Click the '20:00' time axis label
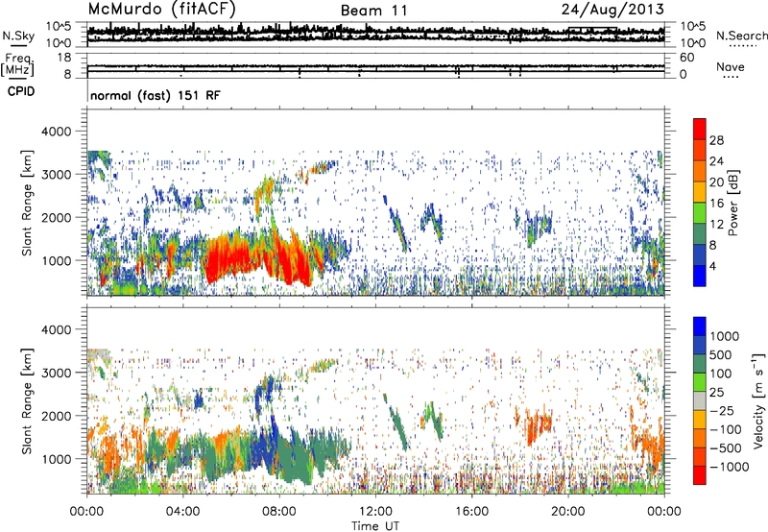The width and height of the screenshot is (768, 532). [568, 511]
